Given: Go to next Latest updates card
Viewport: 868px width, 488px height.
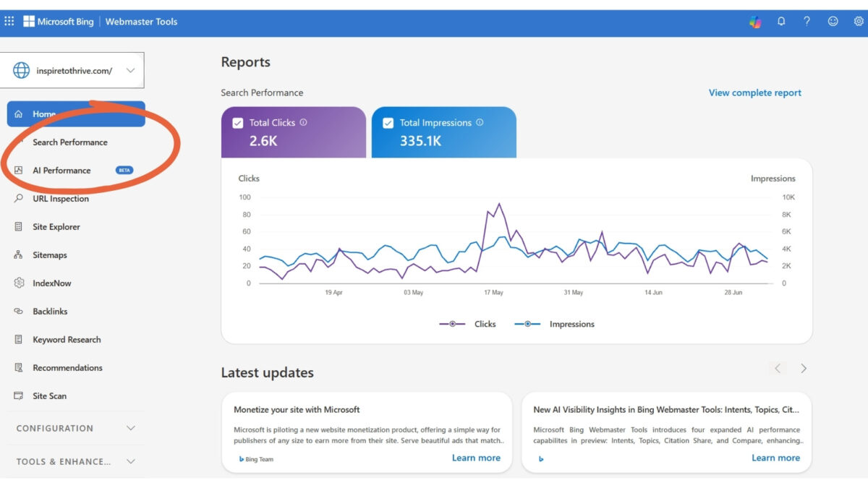Looking at the screenshot, I should tap(804, 369).
